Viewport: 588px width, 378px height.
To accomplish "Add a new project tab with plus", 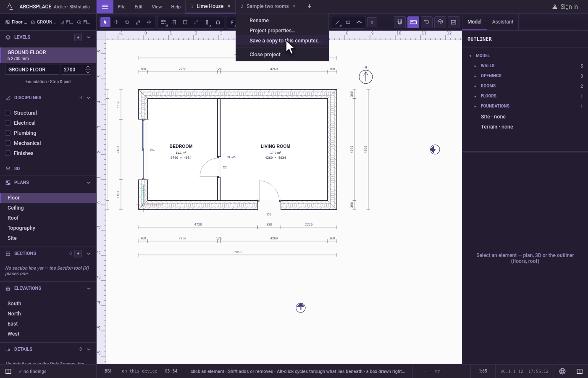I will (x=310, y=6).
